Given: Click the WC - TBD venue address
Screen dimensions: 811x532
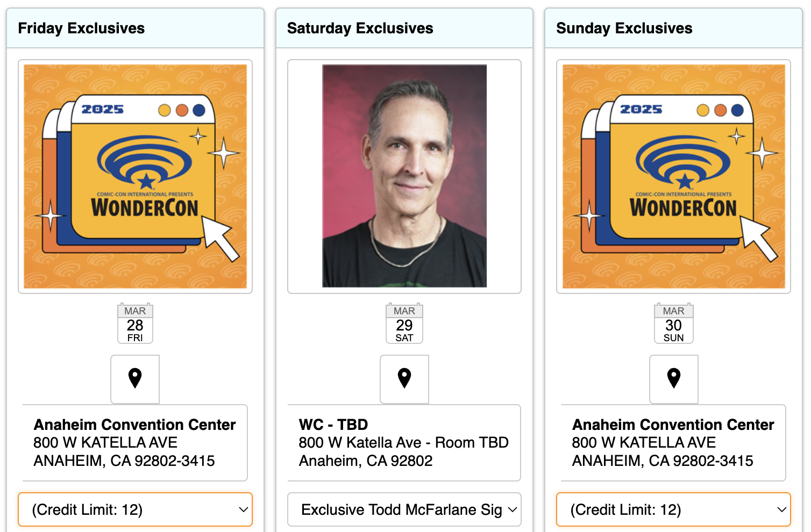Looking at the screenshot, I should point(404,443).
